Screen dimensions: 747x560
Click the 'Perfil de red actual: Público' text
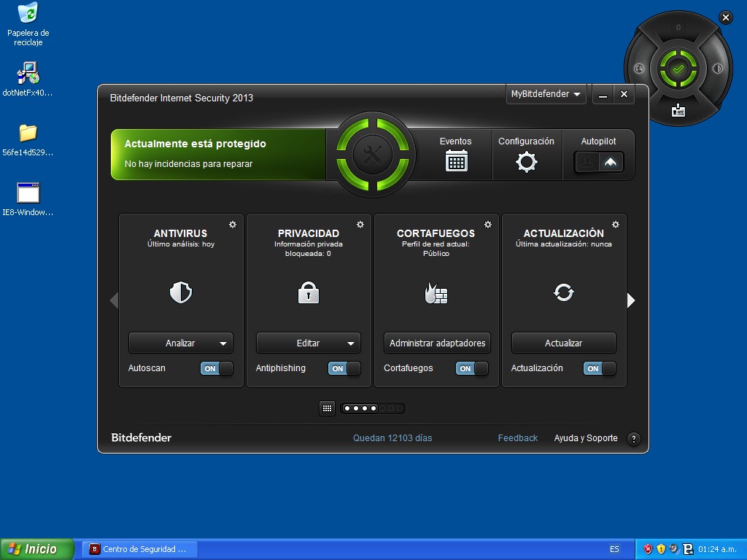[x=436, y=249]
